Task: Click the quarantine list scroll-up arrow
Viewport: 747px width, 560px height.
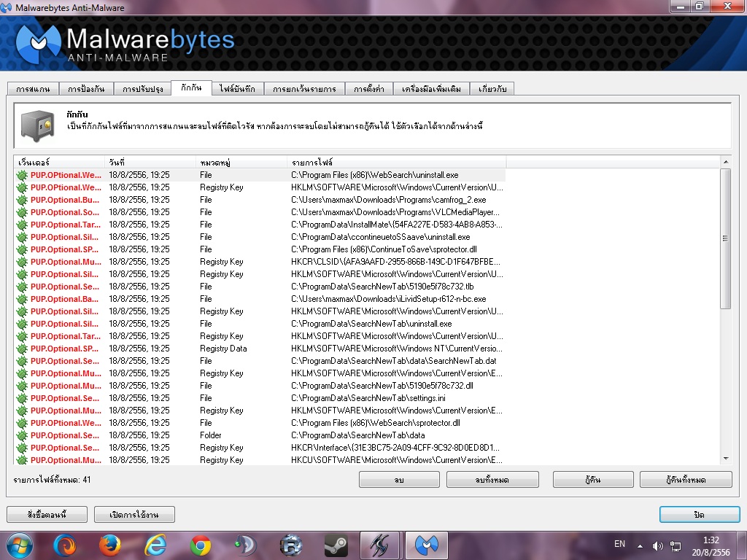Action: [x=726, y=162]
